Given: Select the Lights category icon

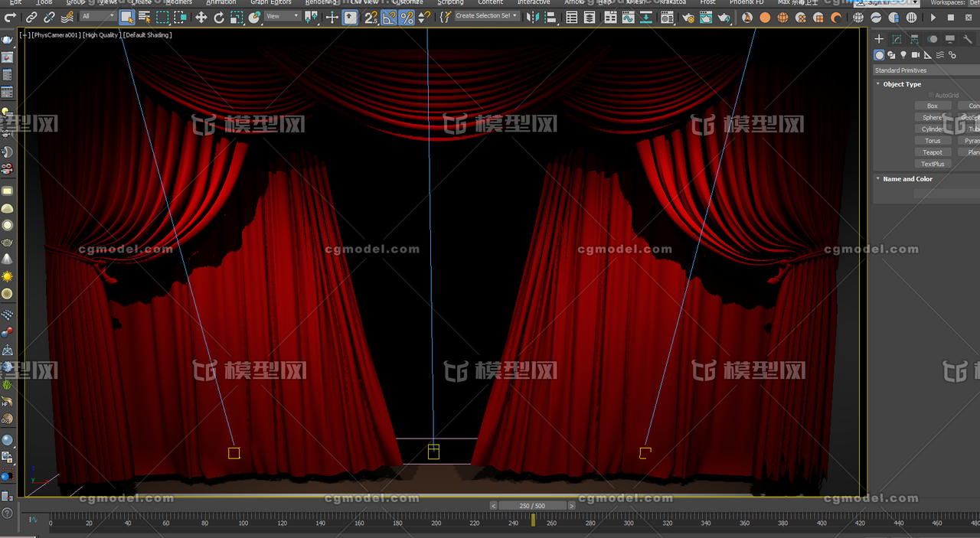Looking at the screenshot, I should click(903, 55).
